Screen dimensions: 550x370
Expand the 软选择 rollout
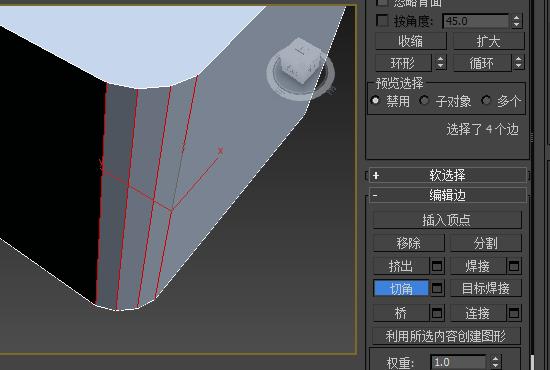[448, 175]
